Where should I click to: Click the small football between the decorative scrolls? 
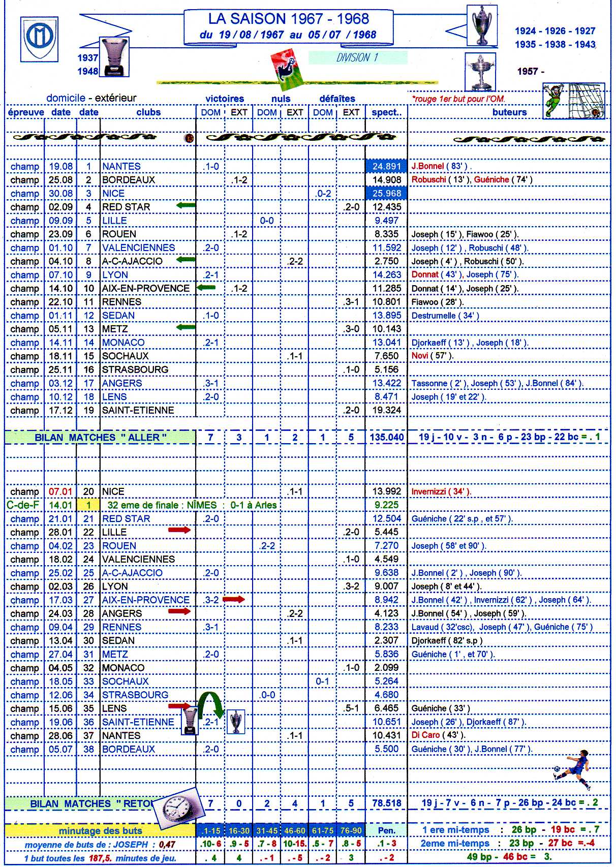(189, 138)
